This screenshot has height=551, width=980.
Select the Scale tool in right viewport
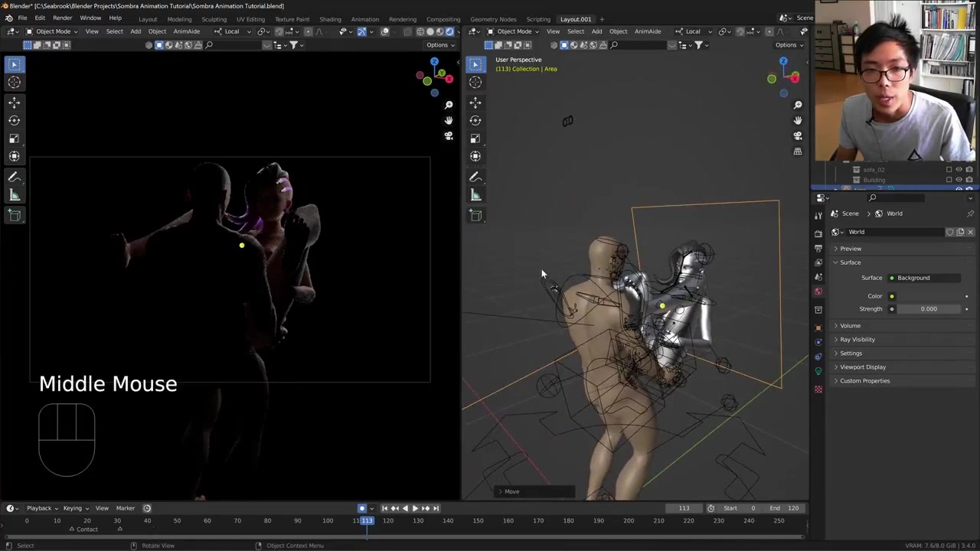coord(475,139)
